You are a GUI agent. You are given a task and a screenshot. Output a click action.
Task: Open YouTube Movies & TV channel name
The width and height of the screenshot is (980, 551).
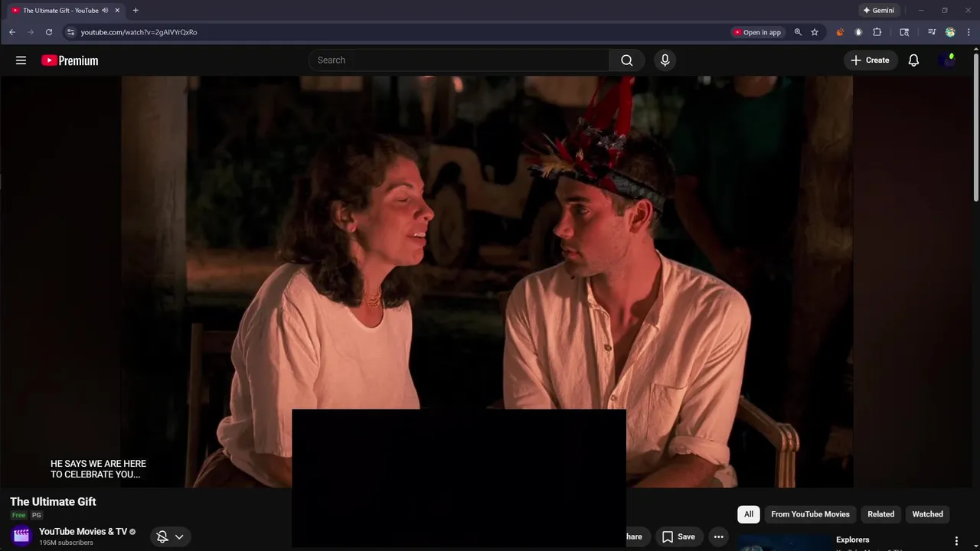[x=83, y=532]
